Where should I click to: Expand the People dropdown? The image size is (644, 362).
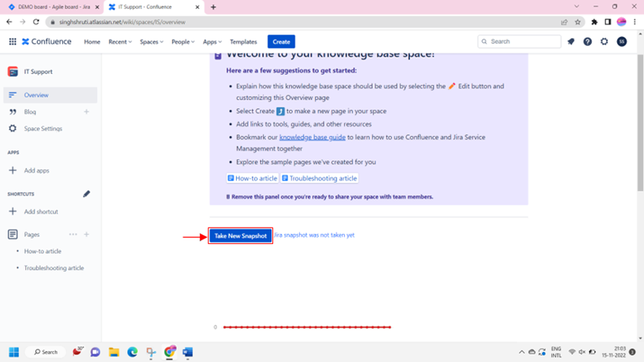tap(182, 41)
